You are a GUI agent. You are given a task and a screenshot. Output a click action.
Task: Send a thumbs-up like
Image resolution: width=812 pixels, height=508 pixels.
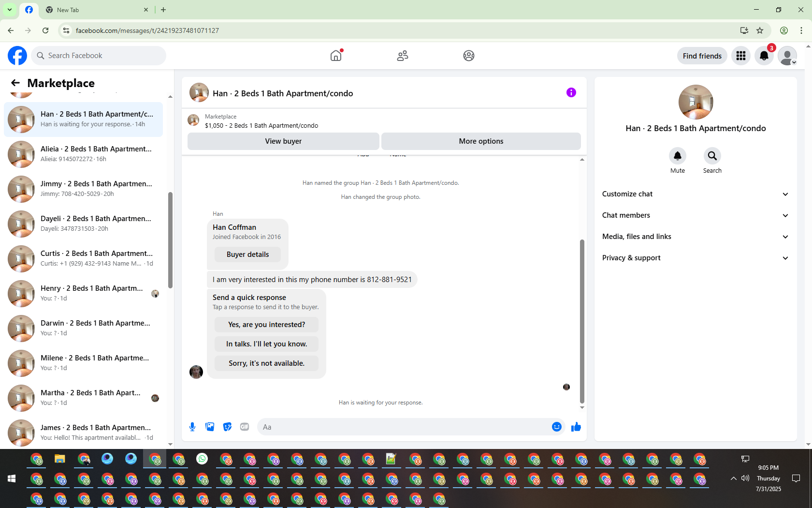click(x=576, y=427)
